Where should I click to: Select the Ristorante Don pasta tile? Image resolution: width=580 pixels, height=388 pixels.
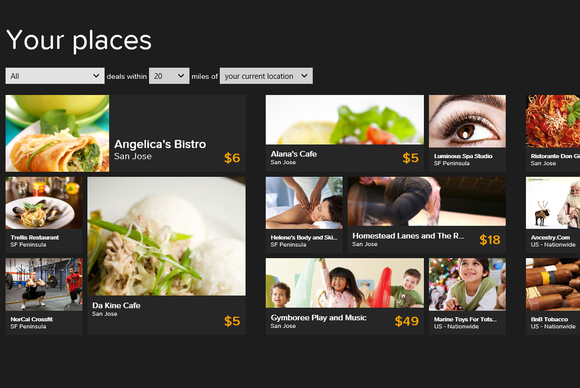pyautogui.click(x=553, y=134)
